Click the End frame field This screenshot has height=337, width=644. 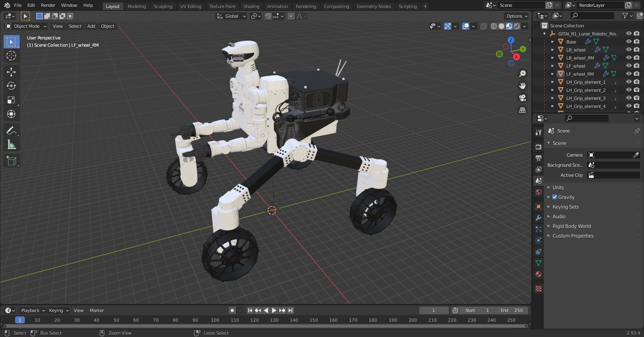click(x=512, y=310)
